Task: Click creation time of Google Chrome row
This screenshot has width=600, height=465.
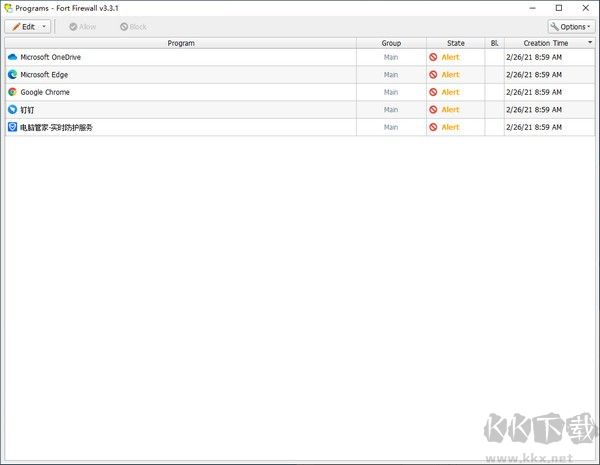Action: click(x=534, y=92)
